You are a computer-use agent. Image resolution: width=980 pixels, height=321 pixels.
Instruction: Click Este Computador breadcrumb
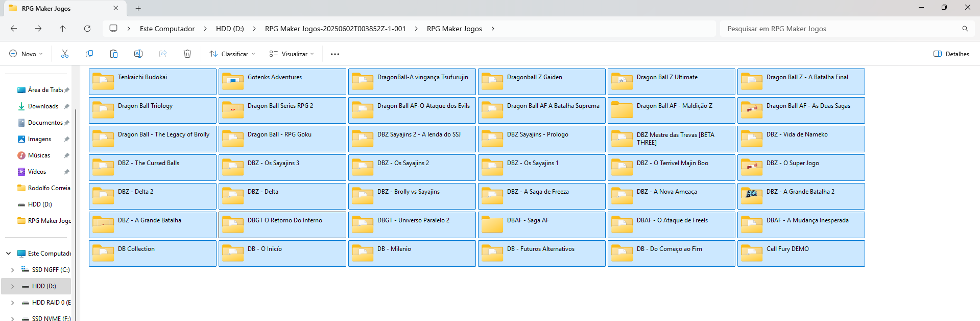coord(167,29)
